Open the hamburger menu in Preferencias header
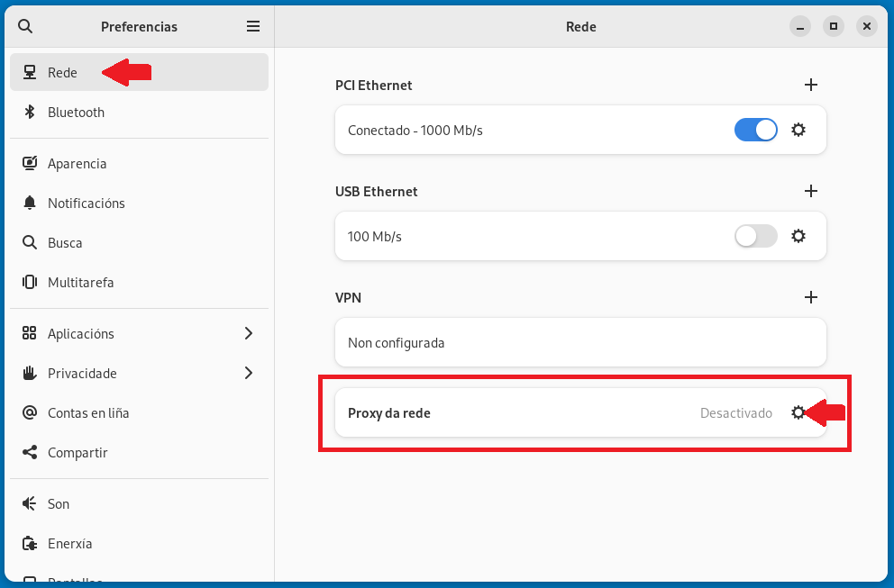Image resolution: width=894 pixels, height=588 pixels. point(253,27)
